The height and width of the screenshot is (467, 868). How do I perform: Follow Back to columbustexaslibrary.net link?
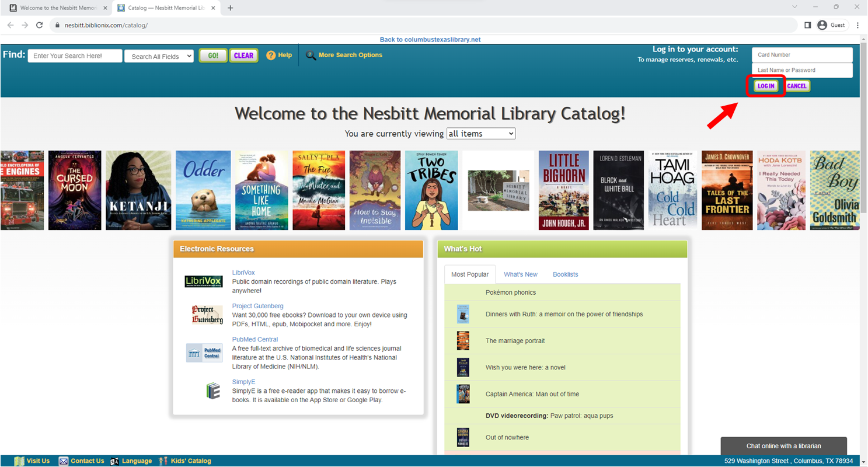click(430, 40)
